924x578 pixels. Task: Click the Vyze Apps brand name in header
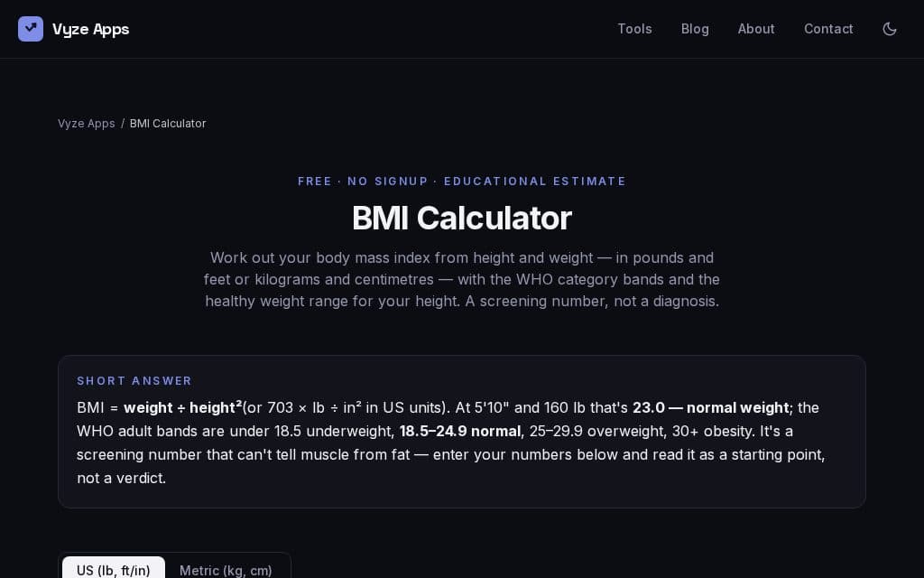tap(91, 29)
